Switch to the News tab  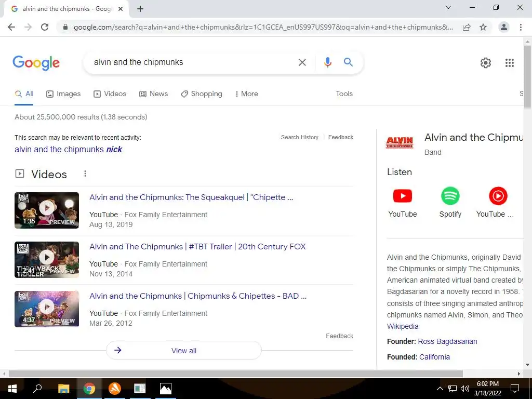pyautogui.click(x=153, y=94)
